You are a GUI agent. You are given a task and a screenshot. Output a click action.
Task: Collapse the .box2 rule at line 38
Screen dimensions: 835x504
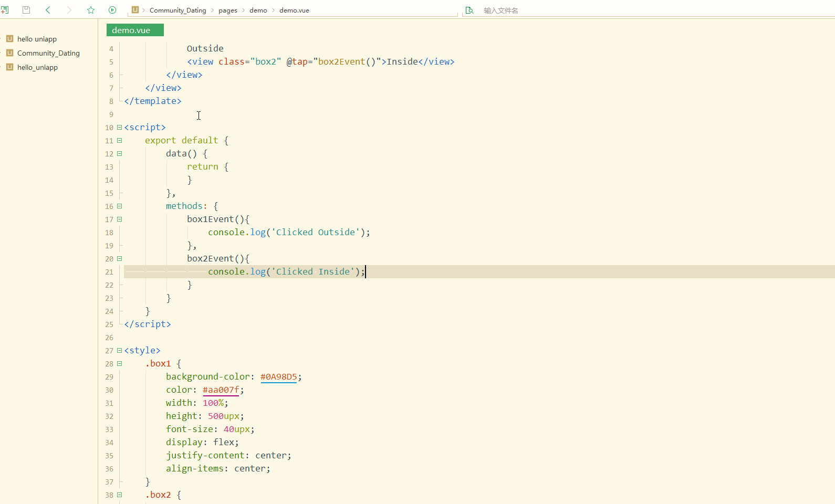120,495
